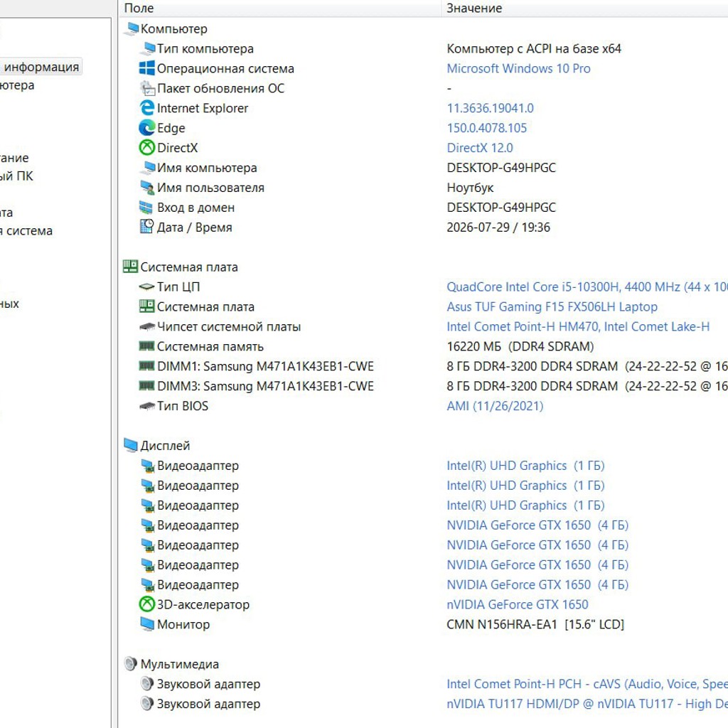Click the Компьютер section icon
Image resolution: width=728 pixels, height=728 pixels.
click(132, 28)
